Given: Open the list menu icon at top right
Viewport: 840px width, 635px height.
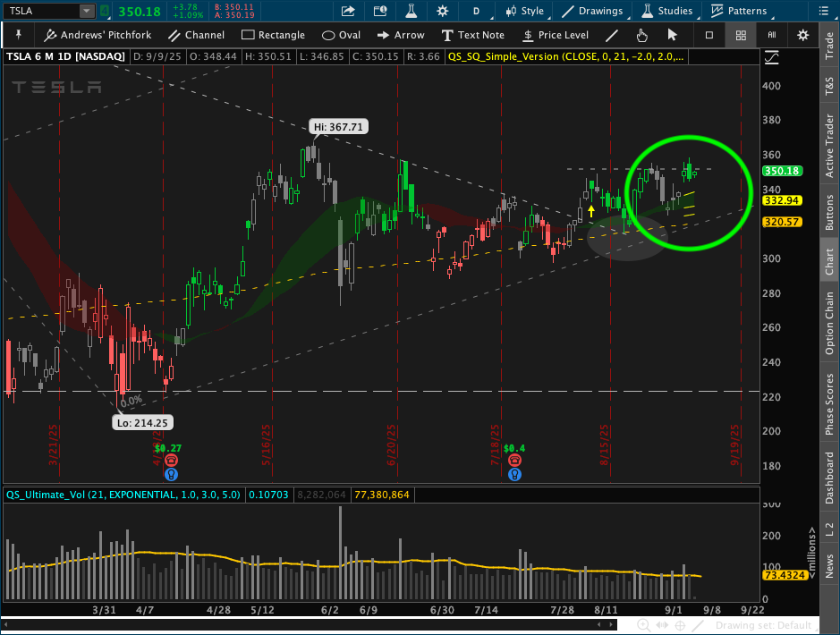Looking at the screenshot, I should (824, 11).
